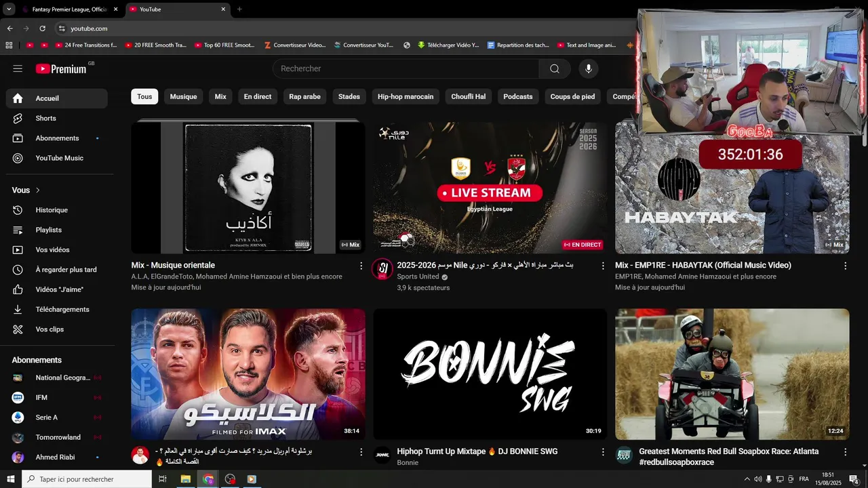Open the Ahmed Riabi subscription channel
The image size is (868, 488).
(57, 457)
